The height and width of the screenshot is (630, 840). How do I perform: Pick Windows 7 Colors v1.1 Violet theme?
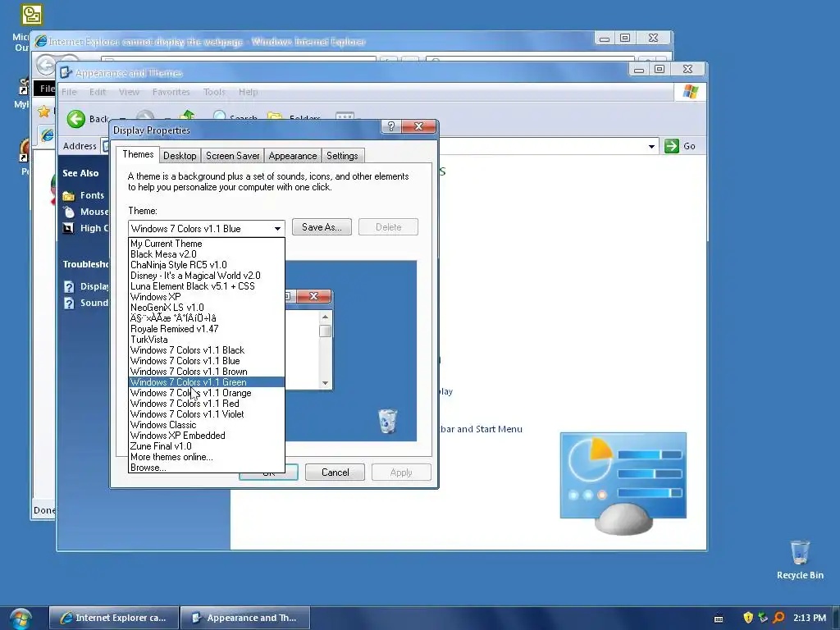click(206, 414)
